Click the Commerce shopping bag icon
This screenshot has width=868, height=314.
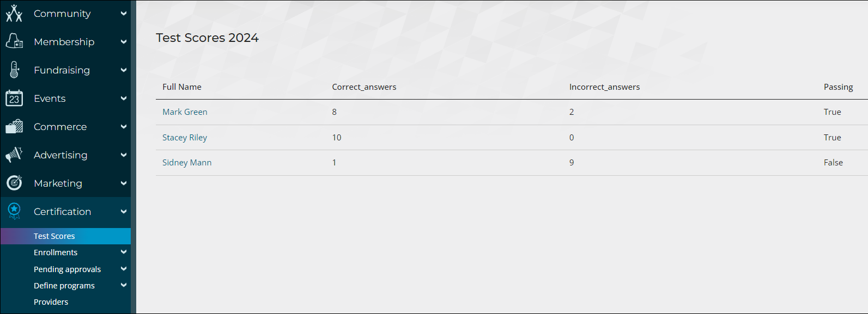tap(14, 126)
